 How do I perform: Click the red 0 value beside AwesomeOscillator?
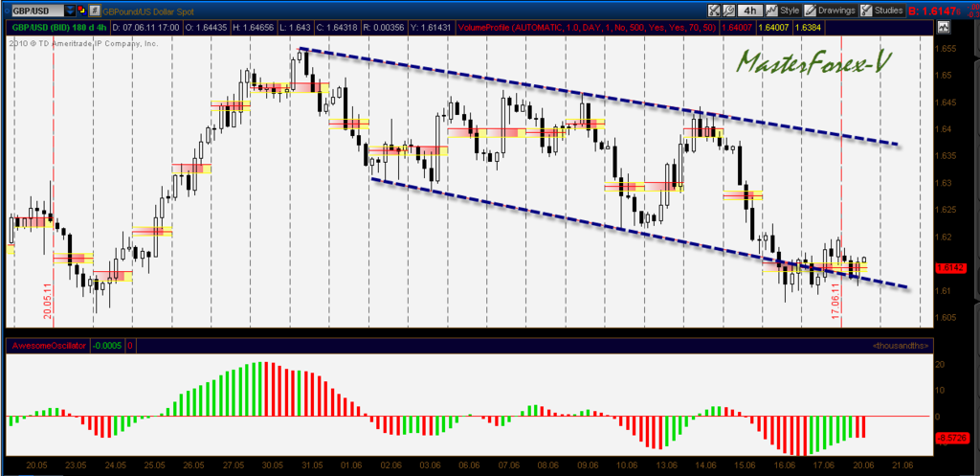(130, 345)
